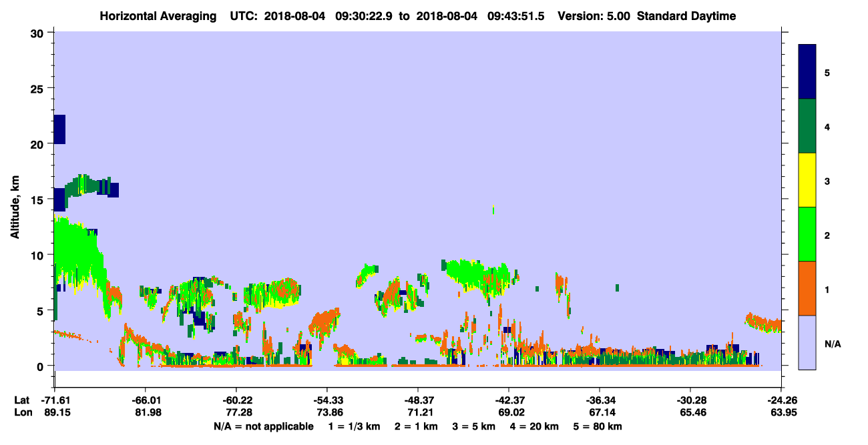Click the latitude value -54.33
The height and width of the screenshot is (445, 868).
(327, 400)
